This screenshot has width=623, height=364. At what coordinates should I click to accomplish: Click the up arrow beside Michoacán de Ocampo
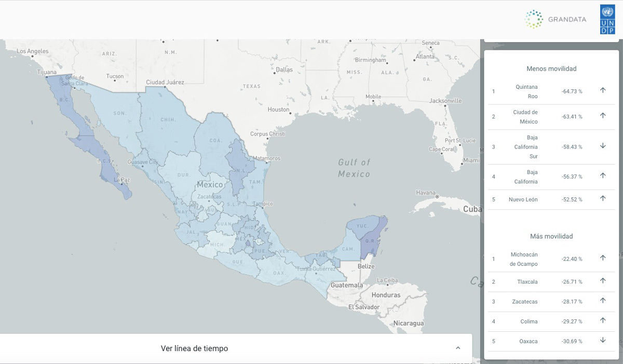tap(603, 258)
